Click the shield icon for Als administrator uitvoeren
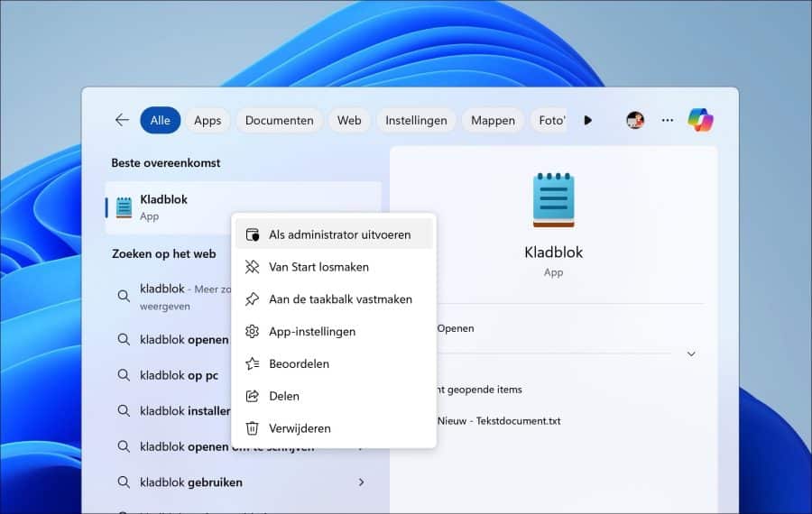The height and width of the screenshot is (514, 812). tap(253, 234)
